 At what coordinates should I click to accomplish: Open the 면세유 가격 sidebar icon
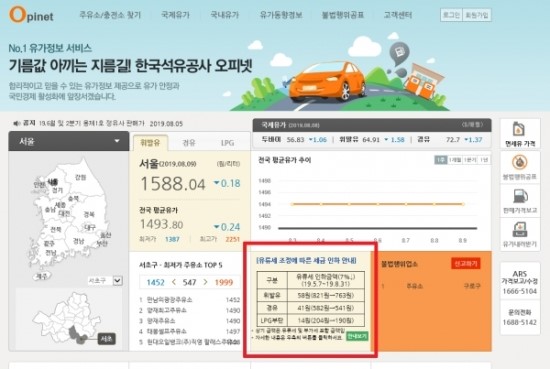click(x=520, y=134)
